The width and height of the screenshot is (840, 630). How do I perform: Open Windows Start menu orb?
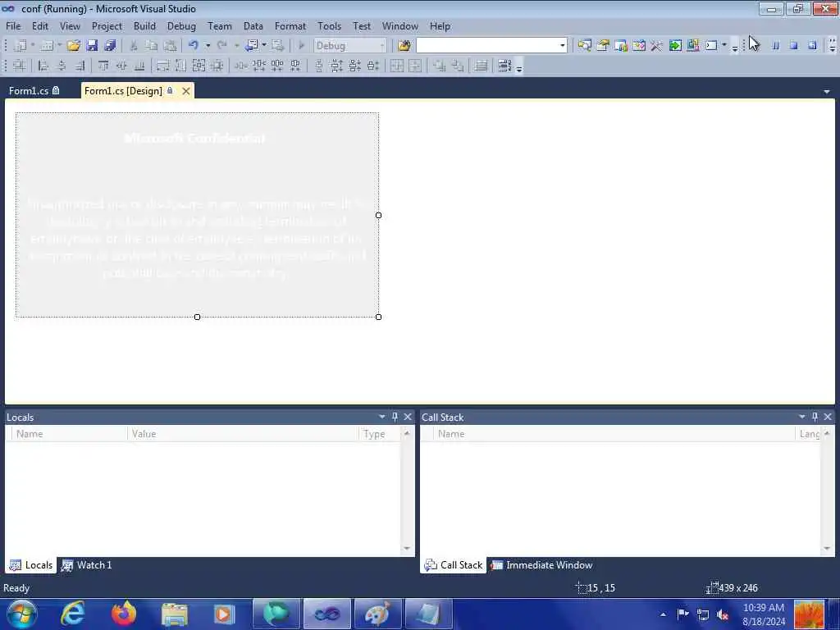[21, 614]
